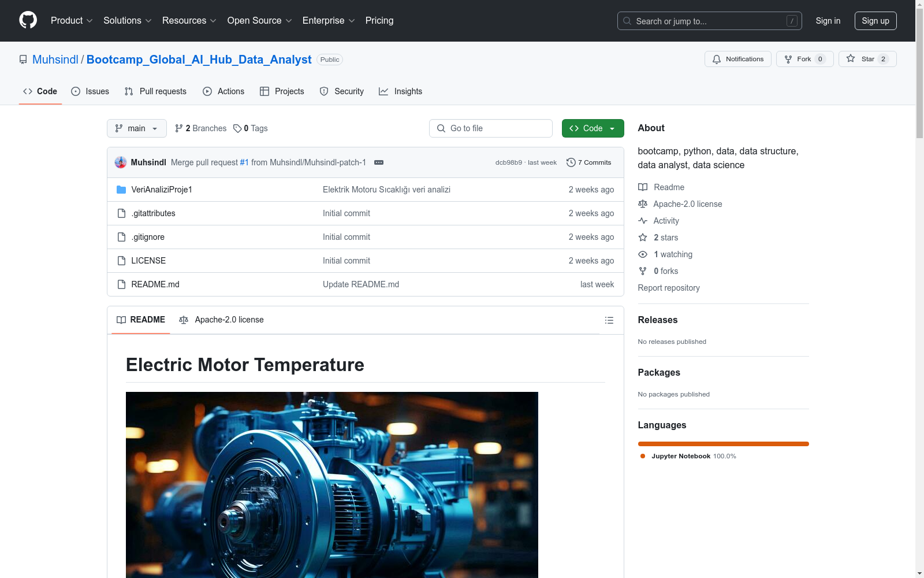Open pull request #1 link
Image resolution: width=924 pixels, height=578 pixels.
[244, 162]
